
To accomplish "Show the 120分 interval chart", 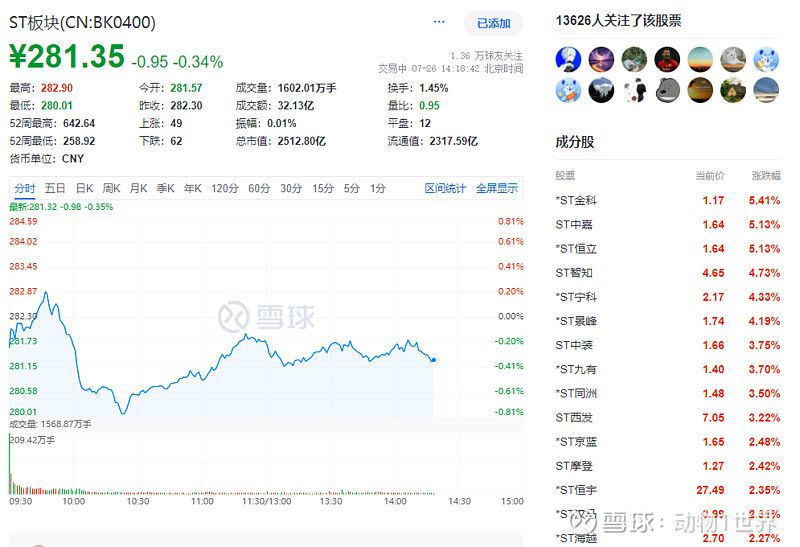I will click(225, 188).
